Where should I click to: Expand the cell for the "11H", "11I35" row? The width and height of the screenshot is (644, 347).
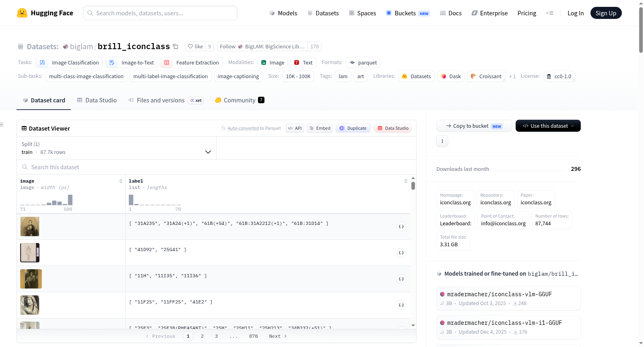pyautogui.click(x=401, y=279)
